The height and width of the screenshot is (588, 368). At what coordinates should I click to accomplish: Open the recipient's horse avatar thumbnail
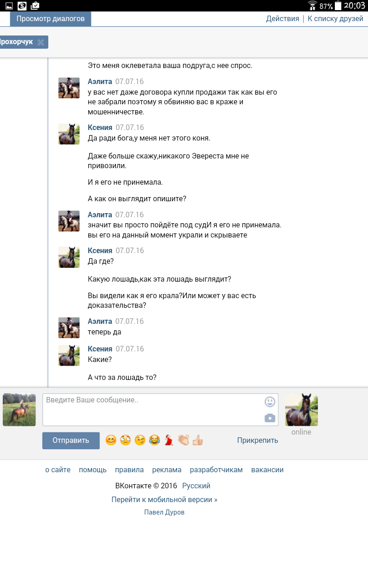tap(301, 410)
